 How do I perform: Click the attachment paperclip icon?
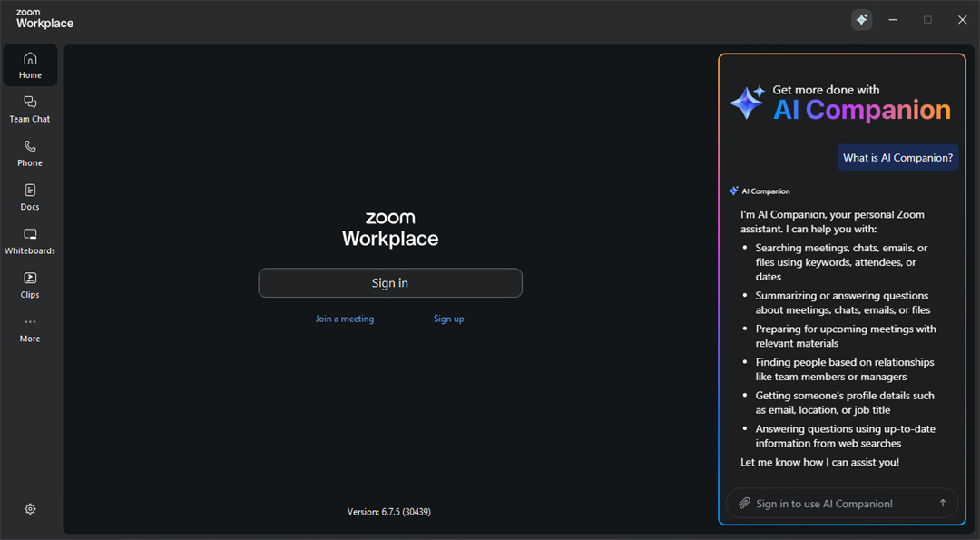click(744, 503)
